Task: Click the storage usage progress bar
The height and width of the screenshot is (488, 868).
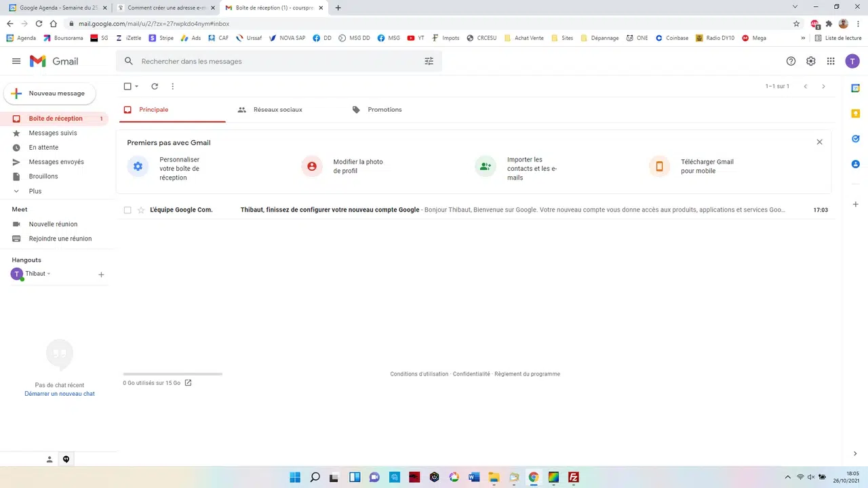Action: tap(172, 373)
